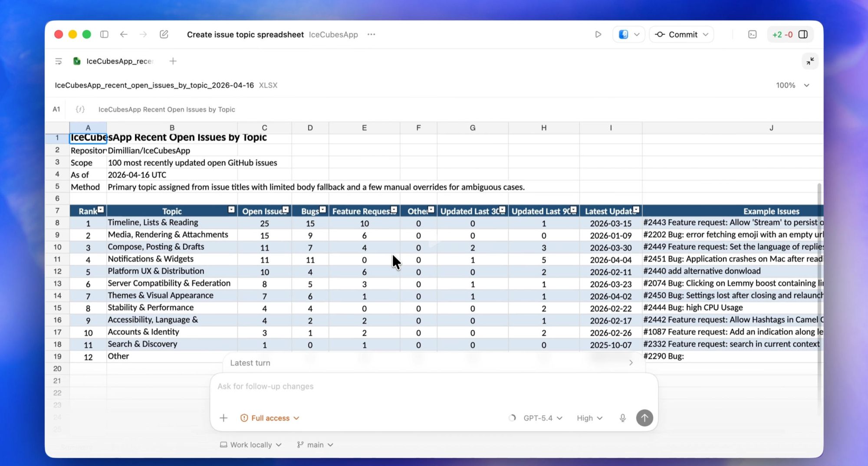This screenshot has height=466, width=868.
Task: Open the terminal panel icon
Action: click(x=752, y=34)
